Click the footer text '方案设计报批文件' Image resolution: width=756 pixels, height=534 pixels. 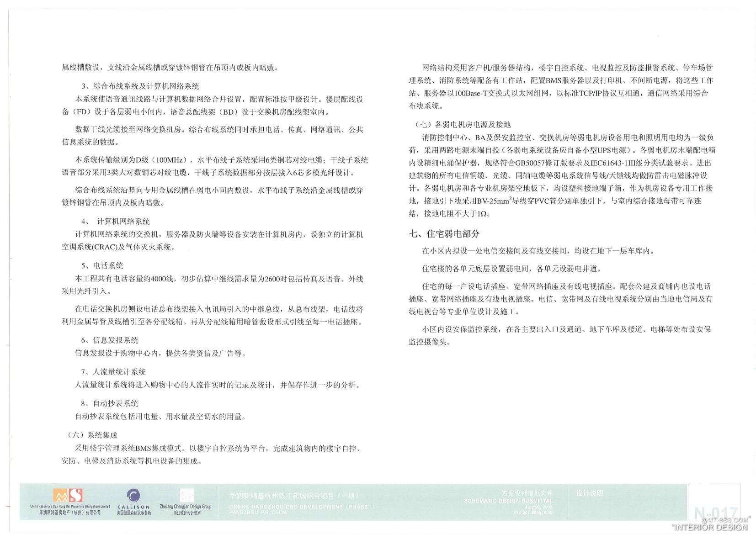[527, 493]
